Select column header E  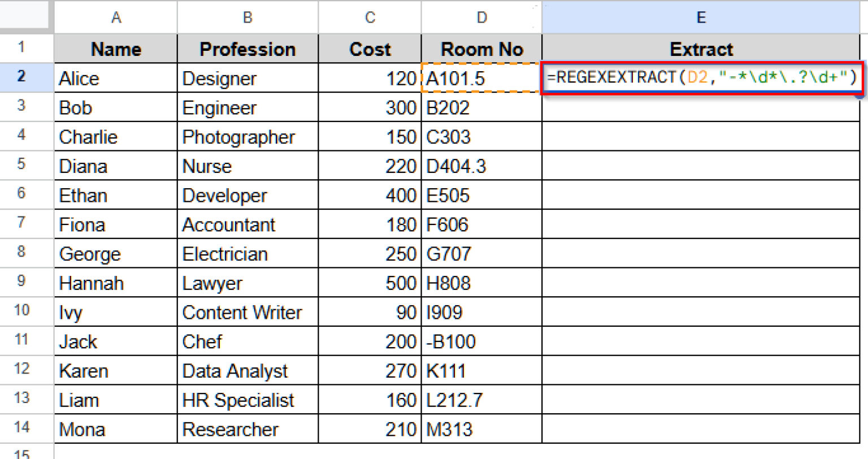701,17
